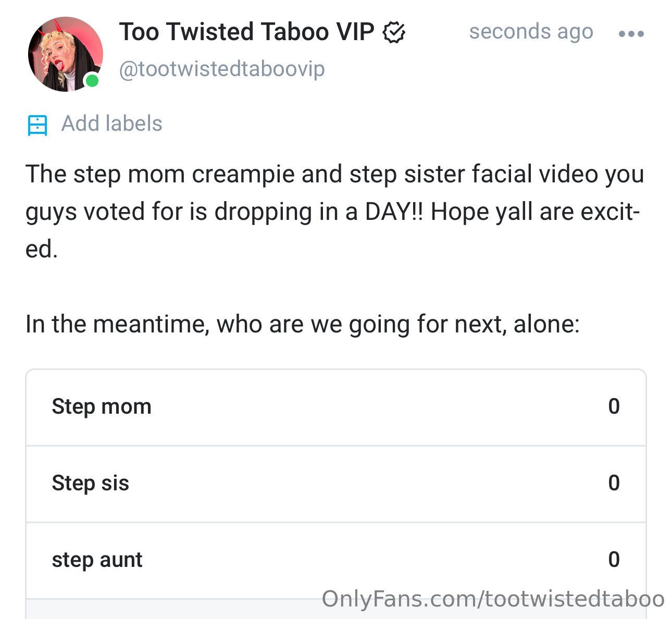Viewport: 672px width, 619px height.
Task: Click the vote count next to Step sis
Action: [614, 483]
